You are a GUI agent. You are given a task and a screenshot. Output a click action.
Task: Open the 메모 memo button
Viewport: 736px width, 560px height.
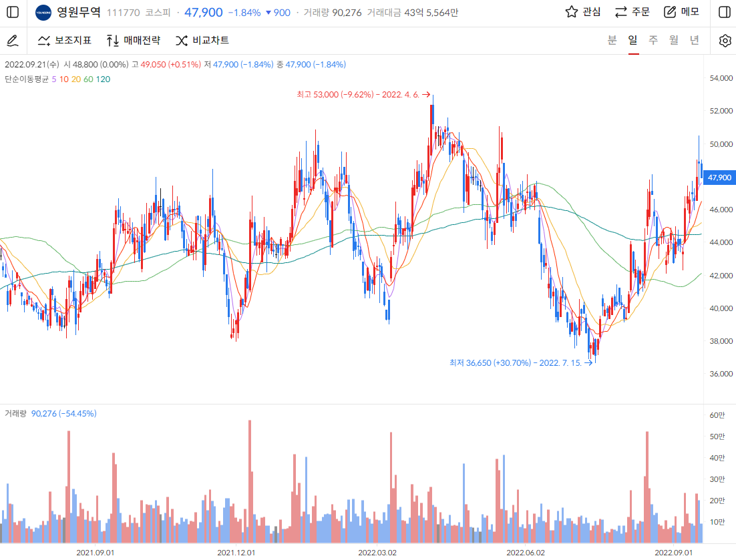coord(681,12)
